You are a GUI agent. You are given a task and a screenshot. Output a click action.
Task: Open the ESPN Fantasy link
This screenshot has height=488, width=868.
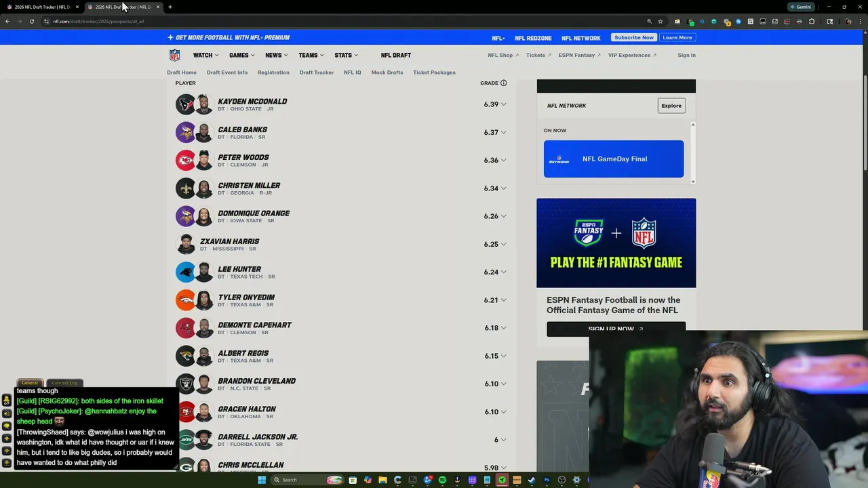[x=580, y=55]
